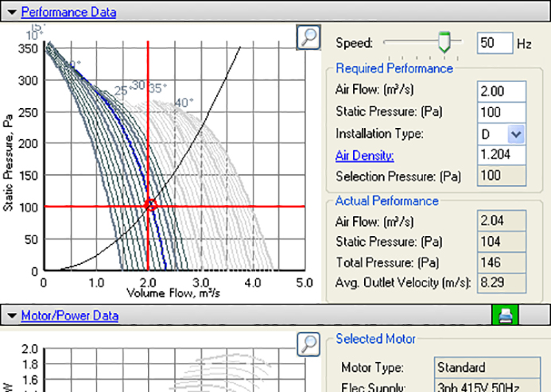
Task: Edit the required Static Pressure field
Action: (502, 112)
